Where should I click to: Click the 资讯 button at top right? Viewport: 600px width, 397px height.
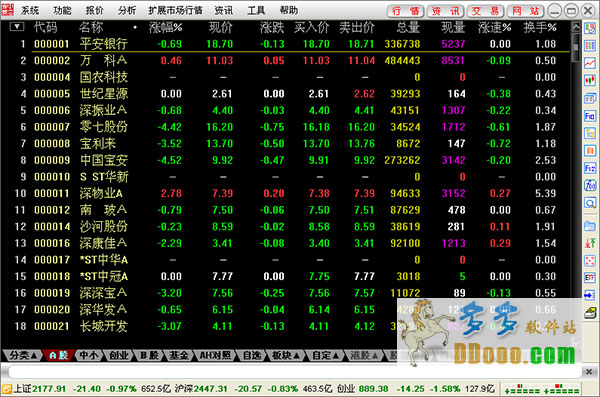click(x=445, y=11)
